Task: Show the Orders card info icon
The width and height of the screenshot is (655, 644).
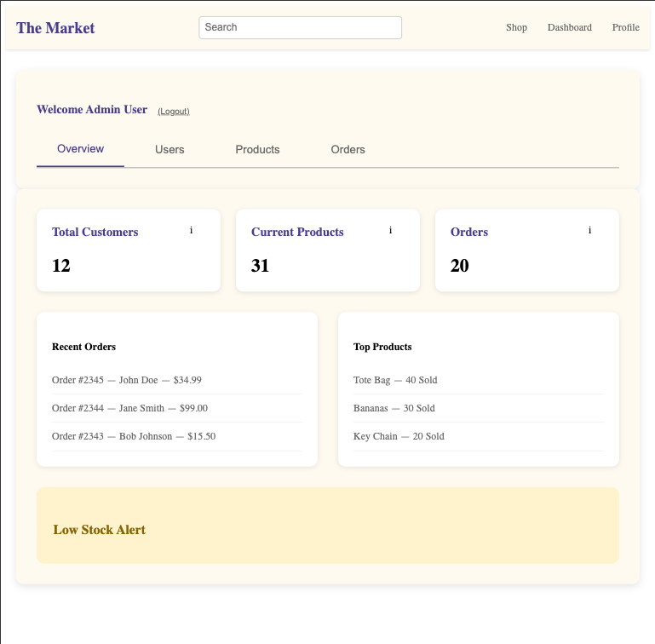Action: coord(589,230)
